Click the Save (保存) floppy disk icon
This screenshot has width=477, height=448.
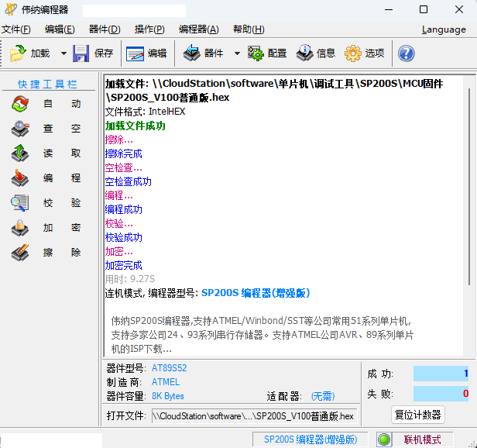(81, 53)
